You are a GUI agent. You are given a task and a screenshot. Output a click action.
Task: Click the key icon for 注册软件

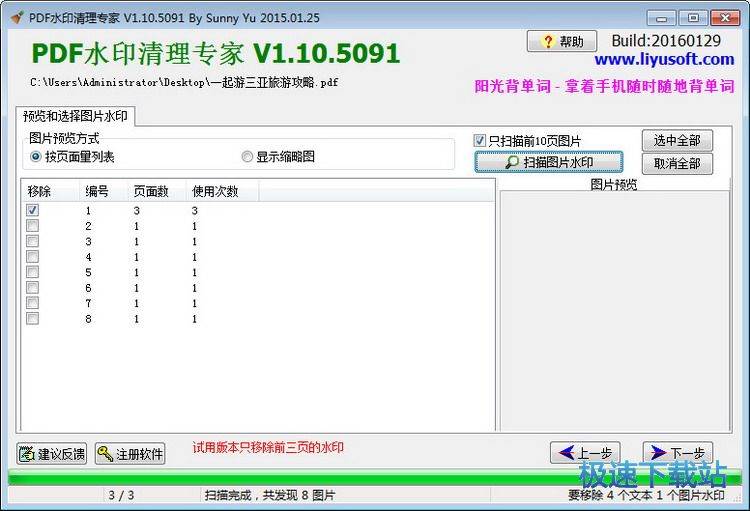(105, 454)
